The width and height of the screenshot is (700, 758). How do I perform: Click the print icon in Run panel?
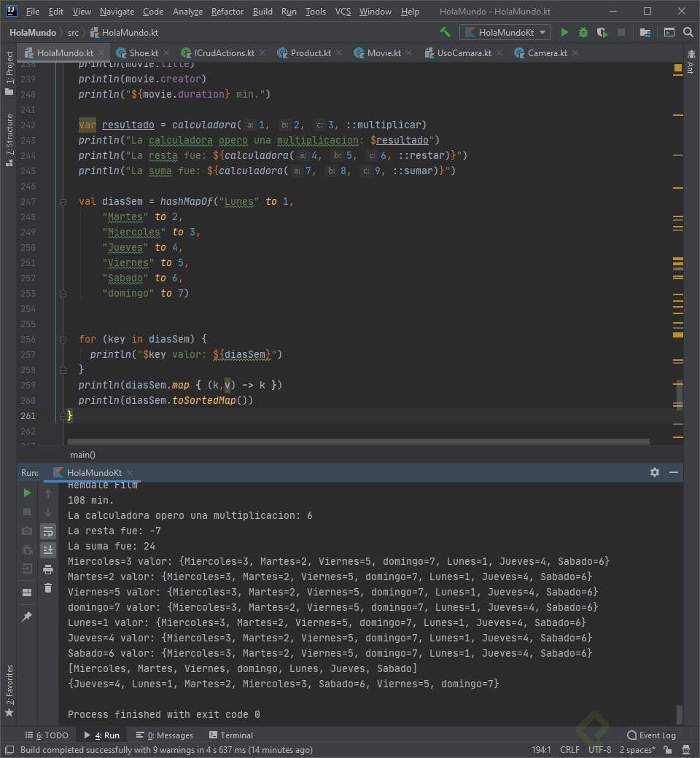click(48, 569)
